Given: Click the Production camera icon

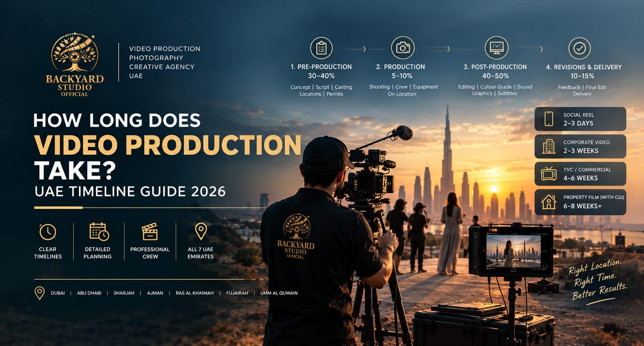Looking at the screenshot, I should [402, 48].
